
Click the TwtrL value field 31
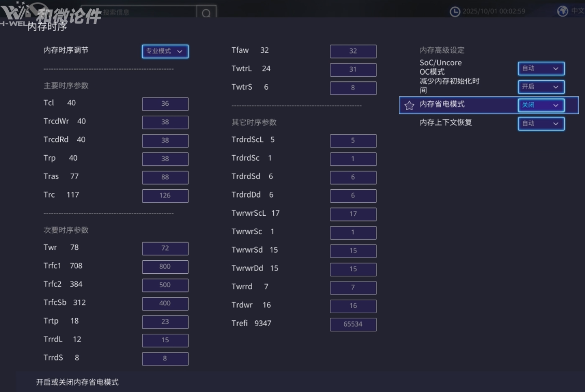[353, 69]
